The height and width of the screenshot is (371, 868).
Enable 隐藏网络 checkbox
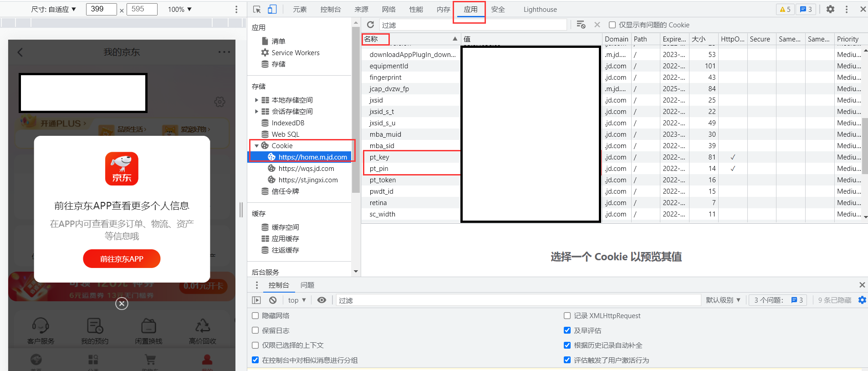255,315
